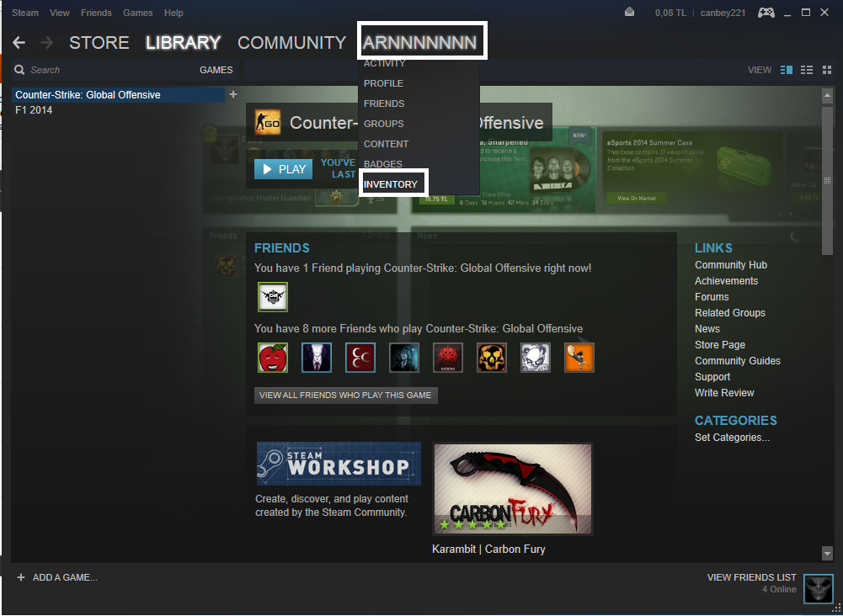Screen dimensions: 843x616
Task: Open the Store Page link
Action: click(x=720, y=345)
